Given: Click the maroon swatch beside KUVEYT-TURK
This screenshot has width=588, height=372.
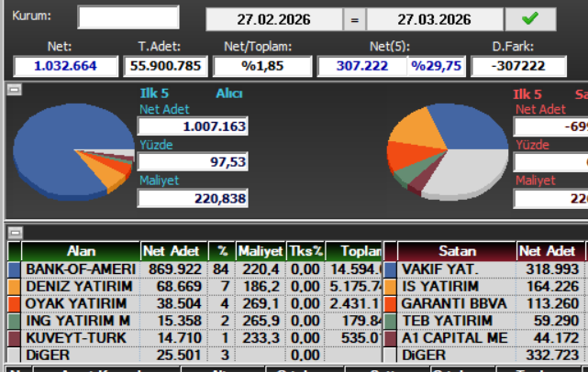Looking at the screenshot, I should pyautogui.click(x=15, y=339).
